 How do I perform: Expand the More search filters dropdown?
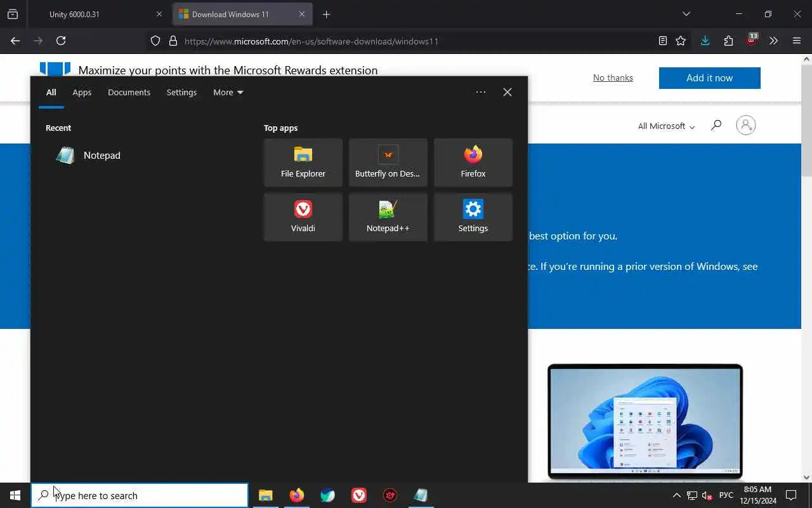click(x=228, y=92)
